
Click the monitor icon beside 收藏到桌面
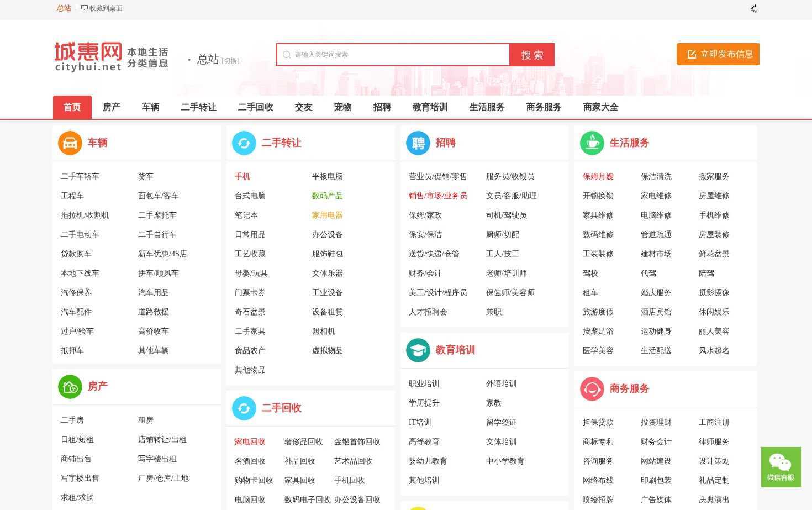[85, 8]
